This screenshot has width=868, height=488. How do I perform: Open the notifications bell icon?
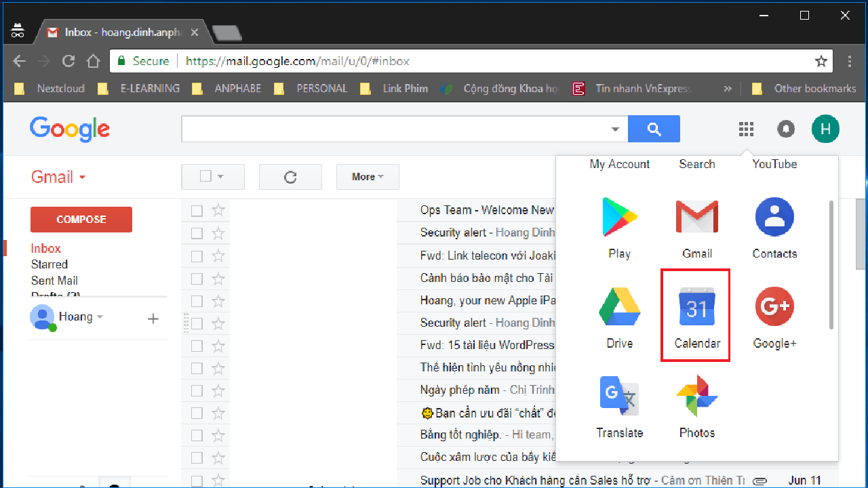pyautogui.click(x=786, y=129)
